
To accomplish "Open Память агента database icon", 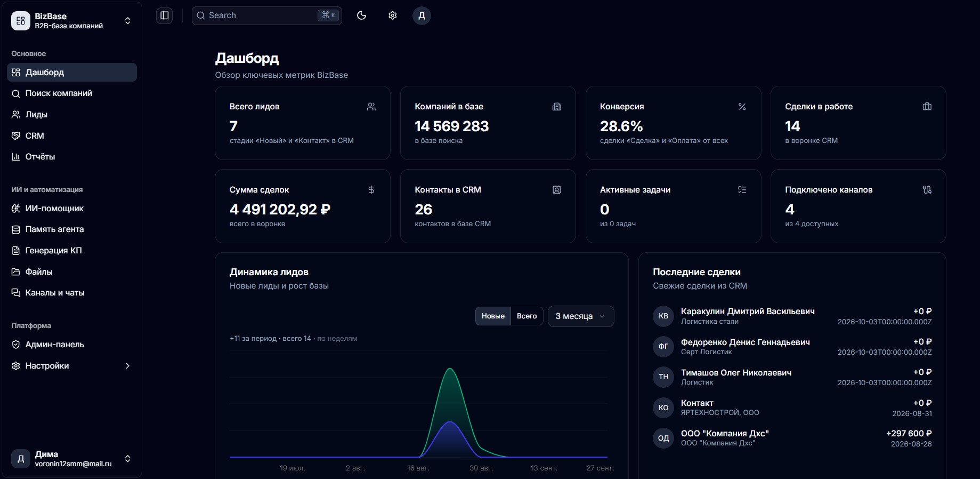I will 16,229.
